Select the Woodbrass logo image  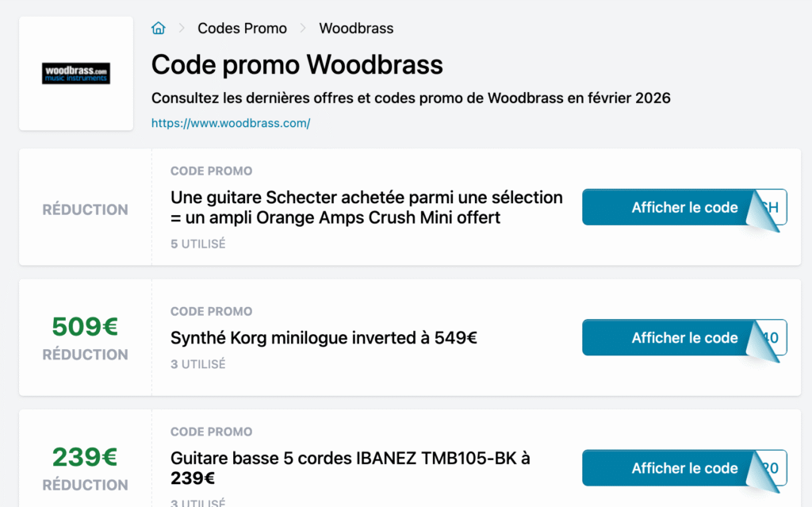76,72
